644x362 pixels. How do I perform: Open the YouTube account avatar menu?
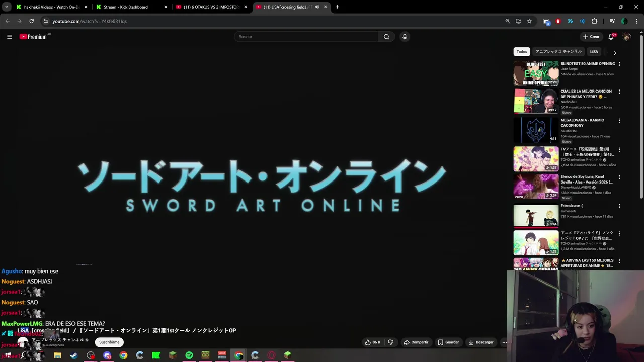(626, 37)
